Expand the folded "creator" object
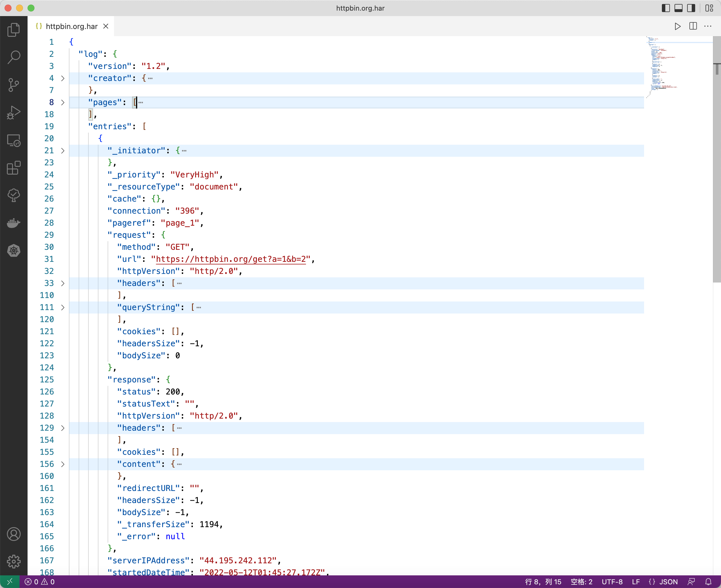 coord(63,78)
